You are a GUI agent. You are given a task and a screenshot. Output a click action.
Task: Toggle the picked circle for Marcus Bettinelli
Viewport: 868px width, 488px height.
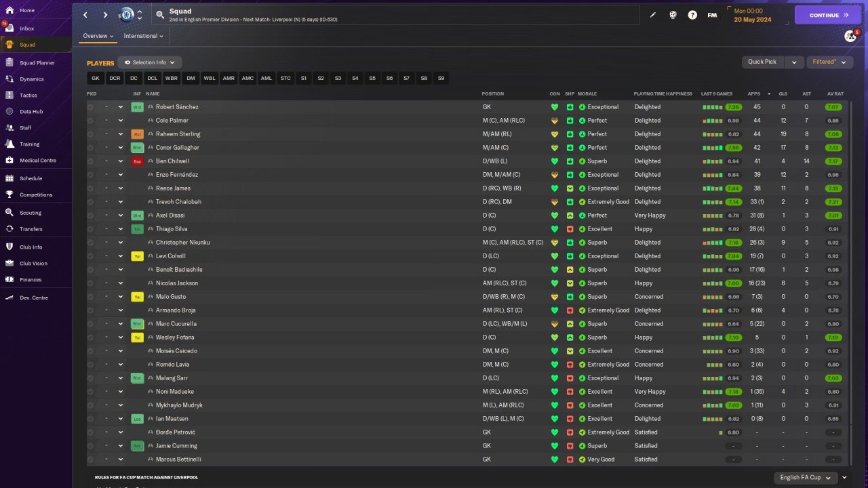pyautogui.click(x=91, y=460)
